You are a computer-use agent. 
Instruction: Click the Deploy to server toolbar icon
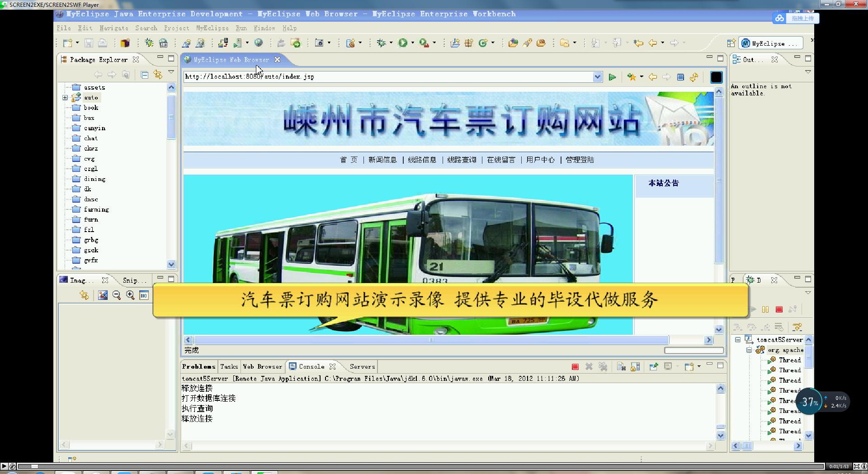223,43
